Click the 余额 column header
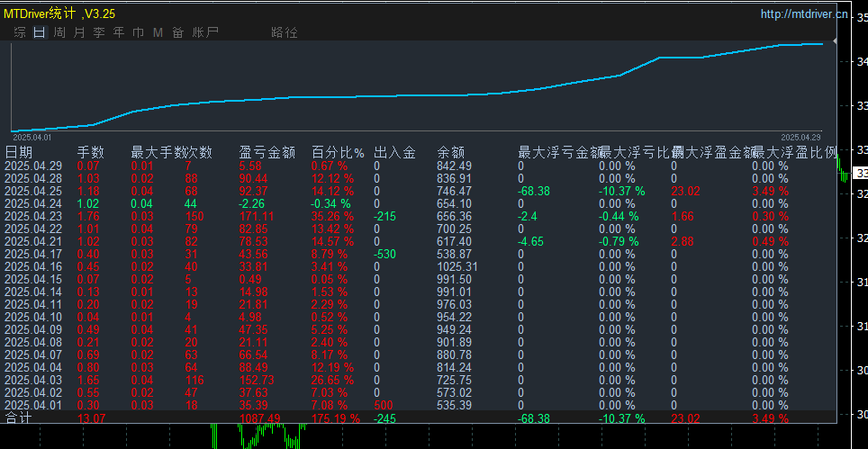The height and width of the screenshot is (449, 868). click(x=450, y=152)
